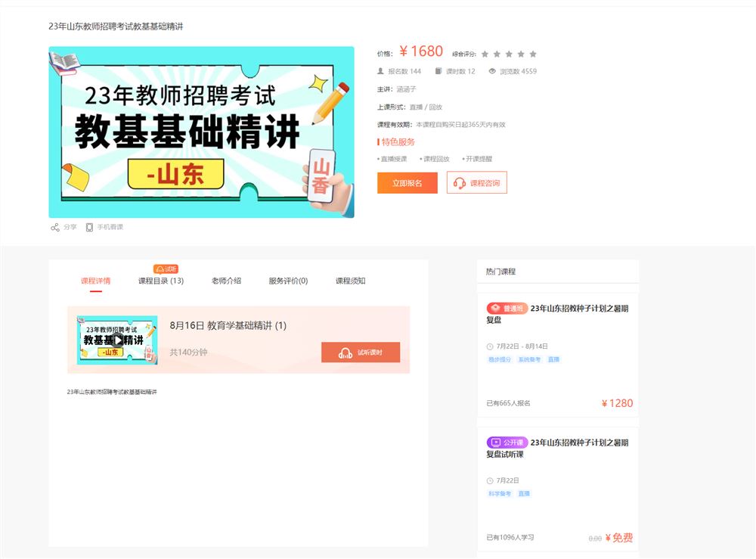The image size is (756, 559).
Task: Click the 立即报名 enroll button
Action: click(x=407, y=183)
